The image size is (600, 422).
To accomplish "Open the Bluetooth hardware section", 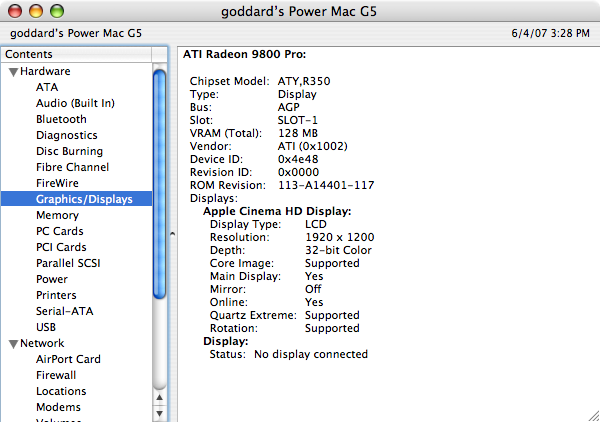I will point(61,119).
